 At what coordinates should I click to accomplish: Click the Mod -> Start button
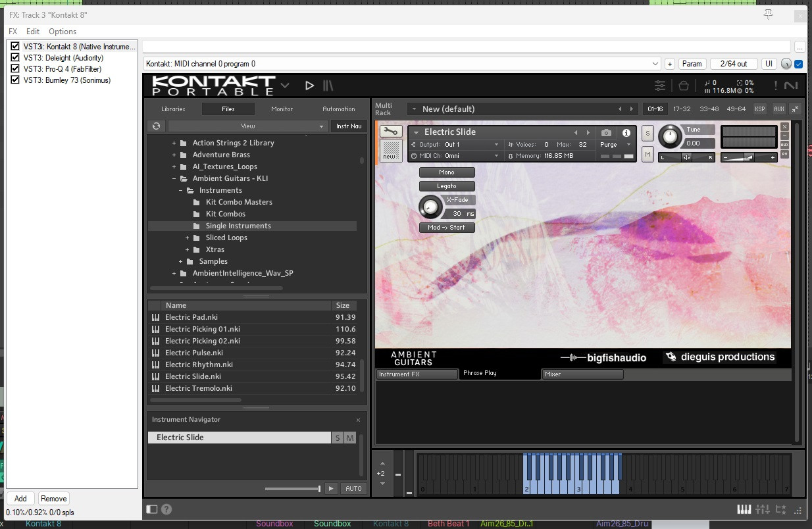447,228
